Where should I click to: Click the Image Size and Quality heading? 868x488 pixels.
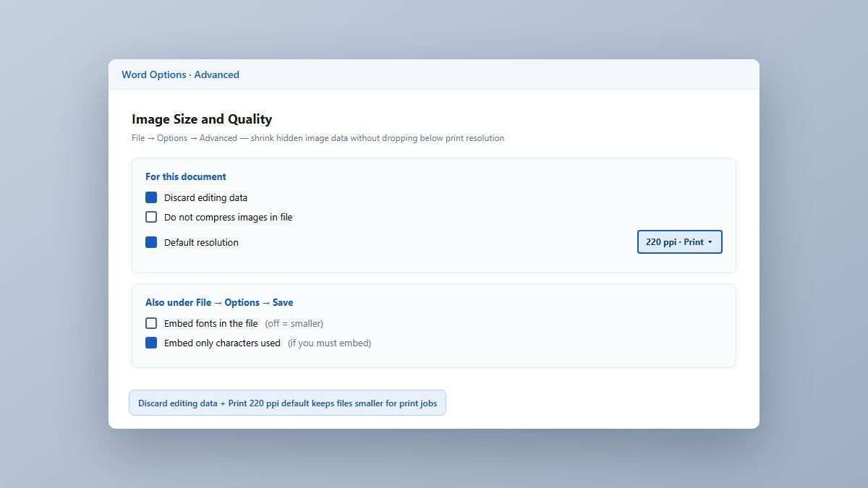pyautogui.click(x=202, y=119)
